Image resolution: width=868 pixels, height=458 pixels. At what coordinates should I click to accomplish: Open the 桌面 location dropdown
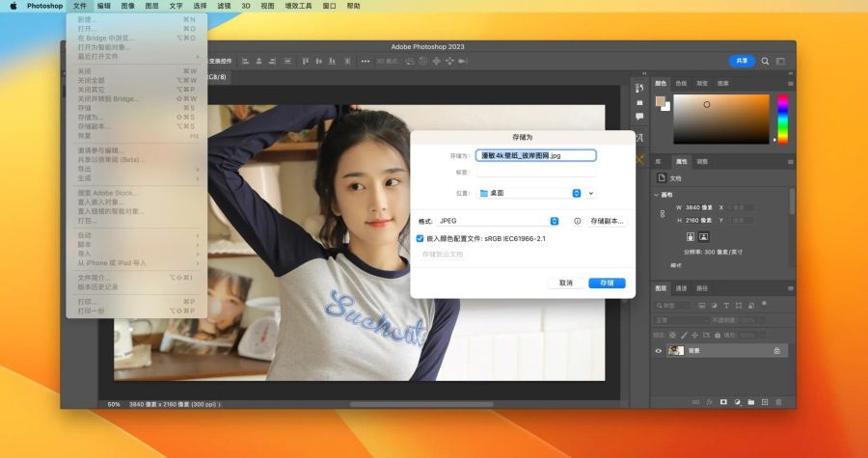576,193
